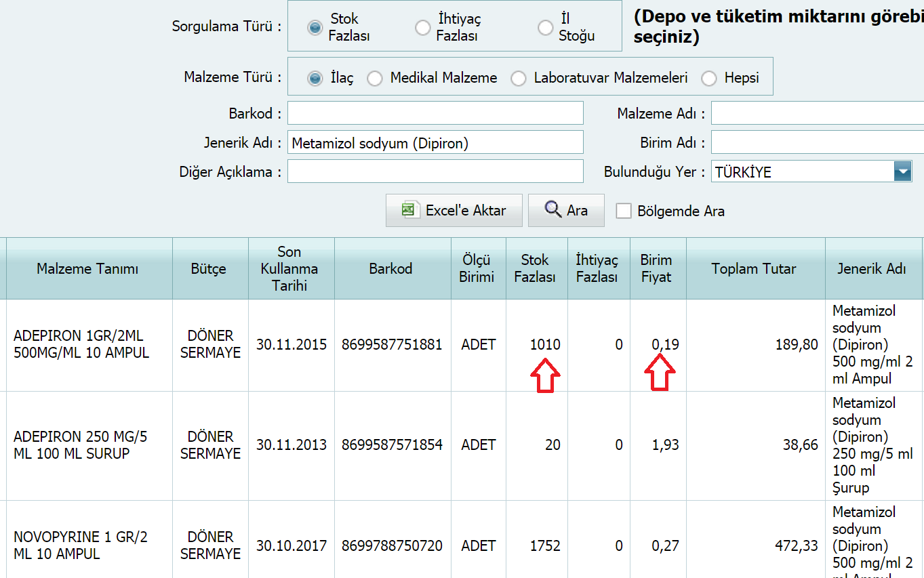
Task: Click the unit price 0,19
Action: 665,344
